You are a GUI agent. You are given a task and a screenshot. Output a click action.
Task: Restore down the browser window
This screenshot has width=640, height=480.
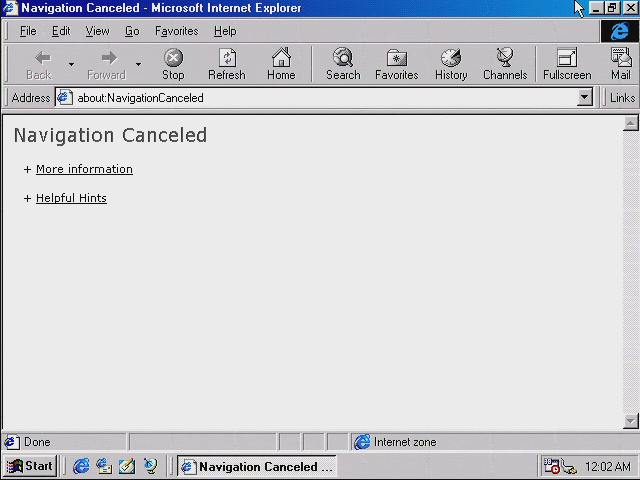[x=612, y=8]
